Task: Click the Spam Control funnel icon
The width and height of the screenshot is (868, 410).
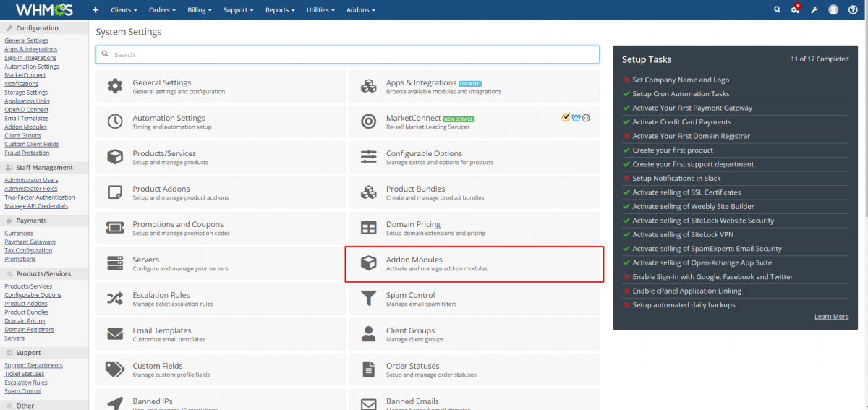Action: point(369,299)
